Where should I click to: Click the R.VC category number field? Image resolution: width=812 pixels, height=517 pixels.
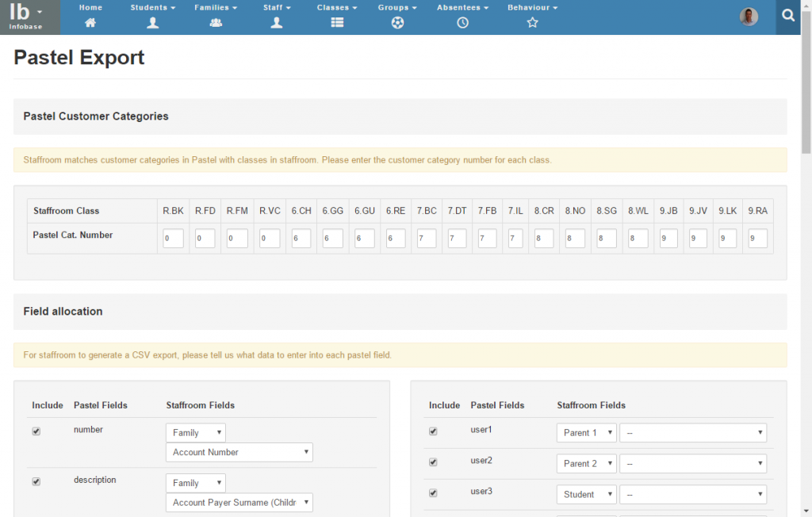coord(270,239)
